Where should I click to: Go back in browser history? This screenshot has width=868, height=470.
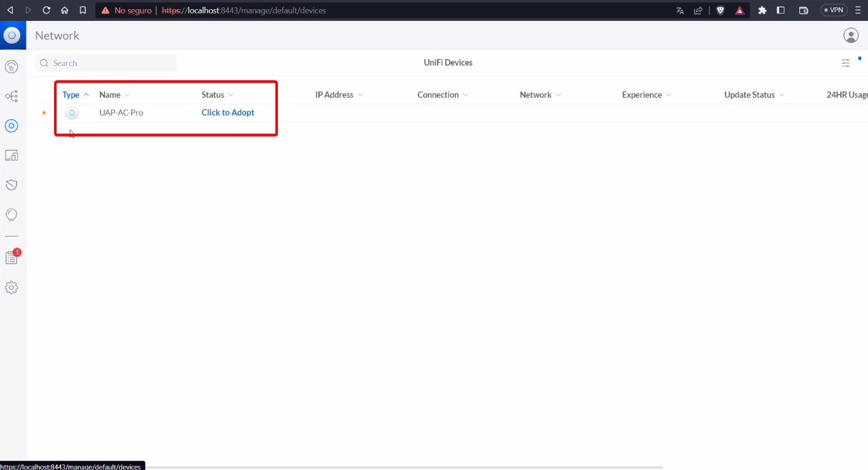click(x=10, y=10)
